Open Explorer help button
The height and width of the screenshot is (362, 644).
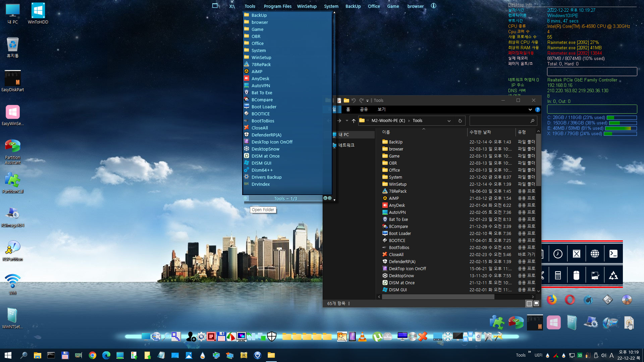pos(537,110)
